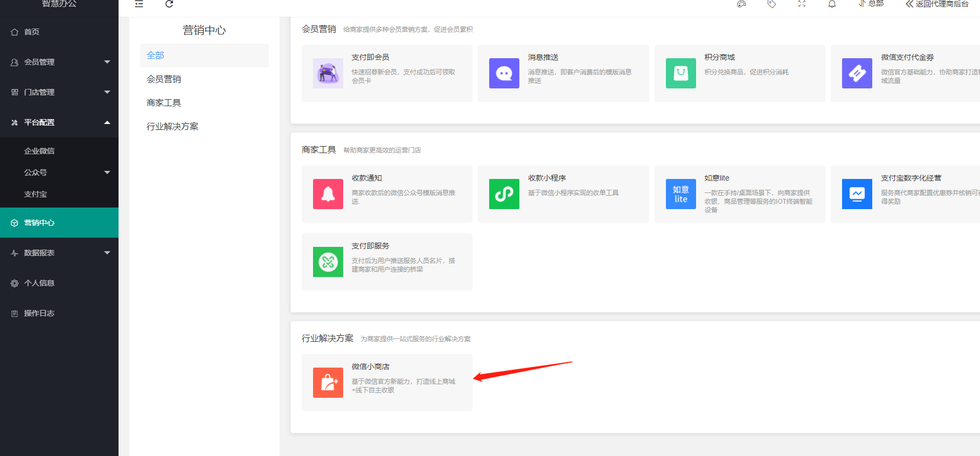Open the 消息推送 title link
The height and width of the screenshot is (456, 980).
pyautogui.click(x=543, y=57)
